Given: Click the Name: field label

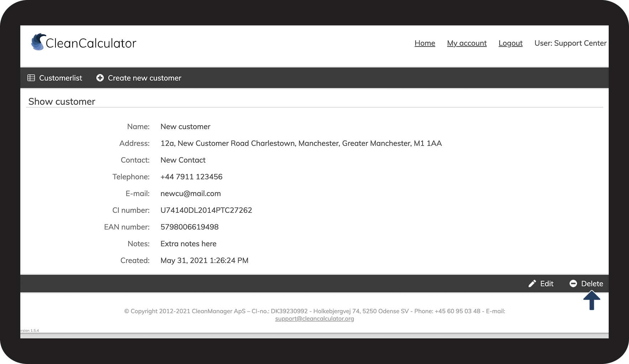Looking at the screenshot, I should pyautogui.click(x=138, y=127).
